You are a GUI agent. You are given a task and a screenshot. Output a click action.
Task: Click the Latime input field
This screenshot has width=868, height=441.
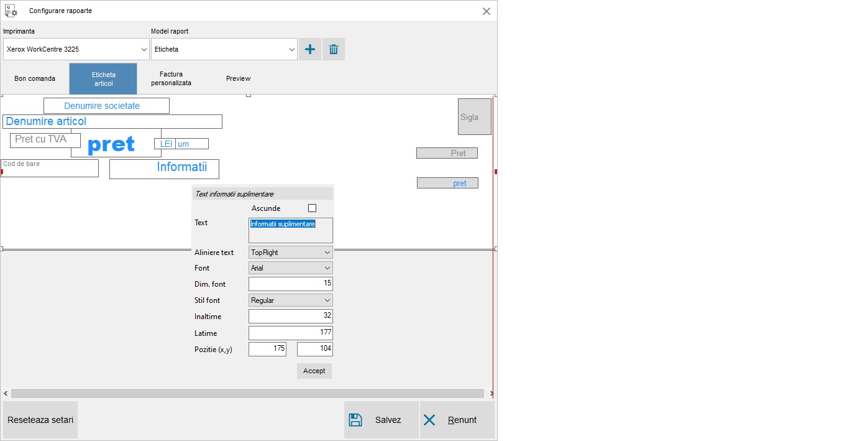[291, 333]
